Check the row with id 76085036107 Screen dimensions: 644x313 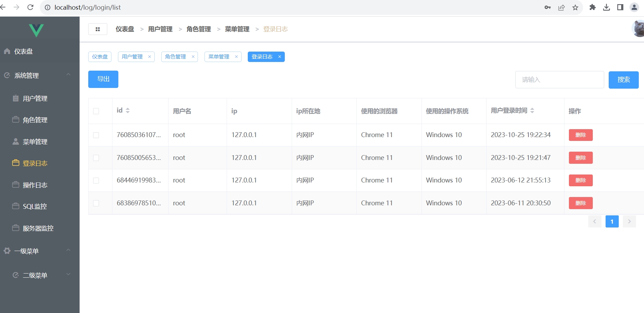(x=96, y=135)
